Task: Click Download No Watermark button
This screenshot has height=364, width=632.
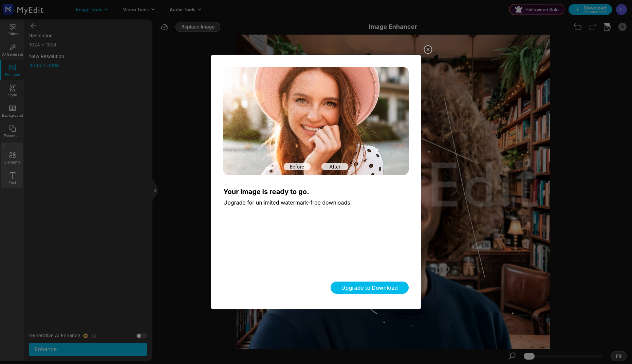Action: (590, 9)
